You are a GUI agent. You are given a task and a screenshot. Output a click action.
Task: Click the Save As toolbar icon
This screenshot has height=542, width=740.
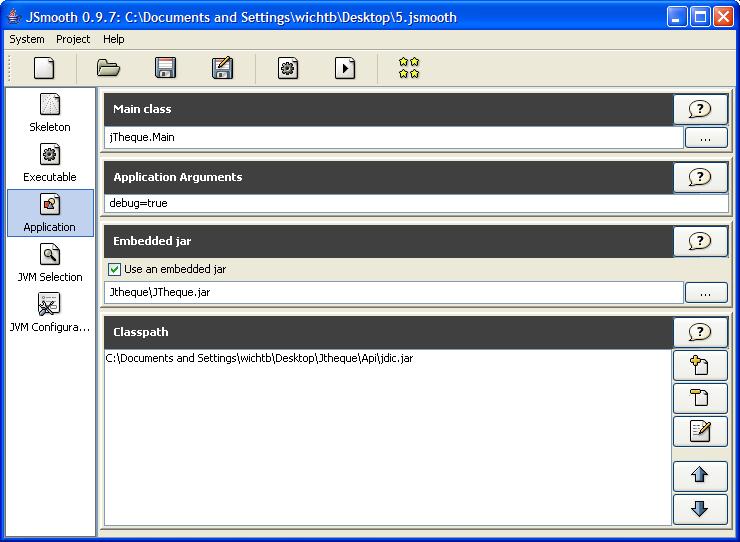(x=222, y=68)
